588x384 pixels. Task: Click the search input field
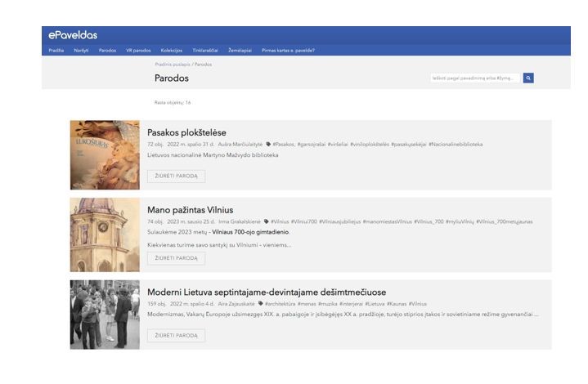tap(475, 78)
